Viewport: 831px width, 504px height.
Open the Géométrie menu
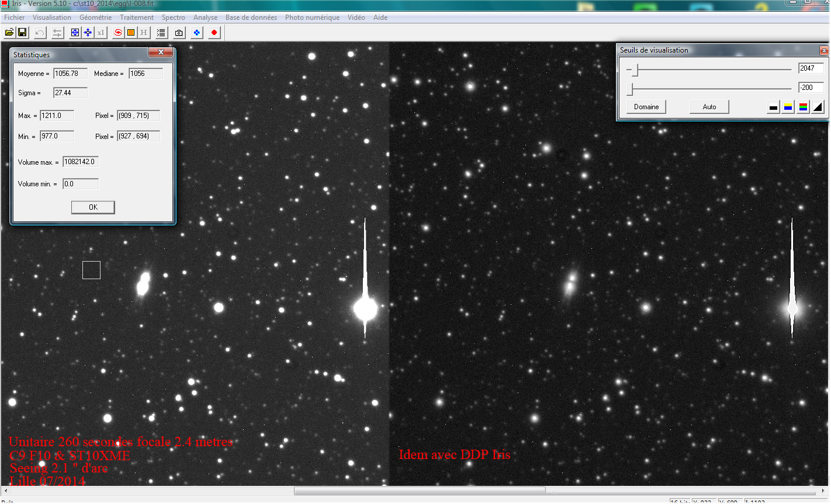[95, 18]
